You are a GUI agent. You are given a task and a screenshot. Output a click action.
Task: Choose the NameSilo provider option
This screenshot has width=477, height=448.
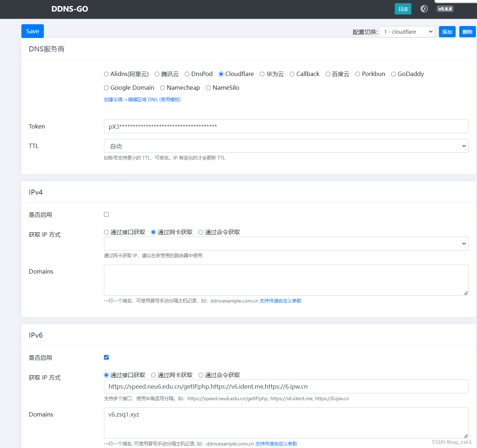pos(208,88)
